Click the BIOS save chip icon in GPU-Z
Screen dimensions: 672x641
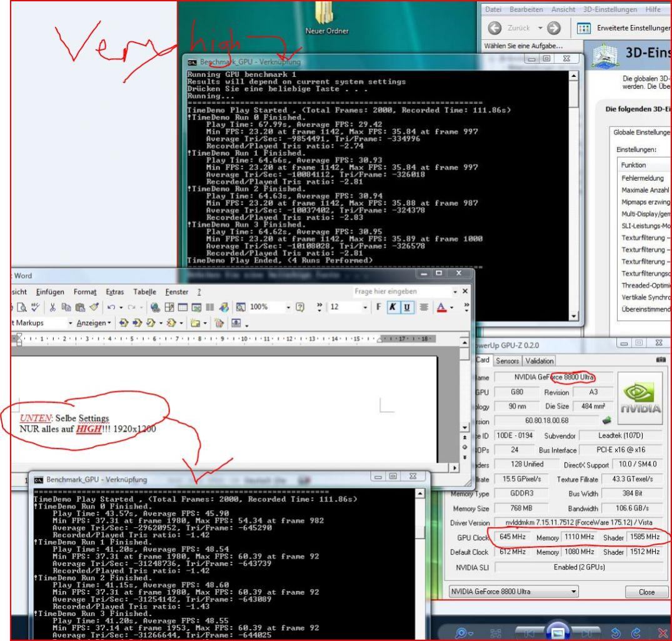pyautogui.click(x=606, y=421)
